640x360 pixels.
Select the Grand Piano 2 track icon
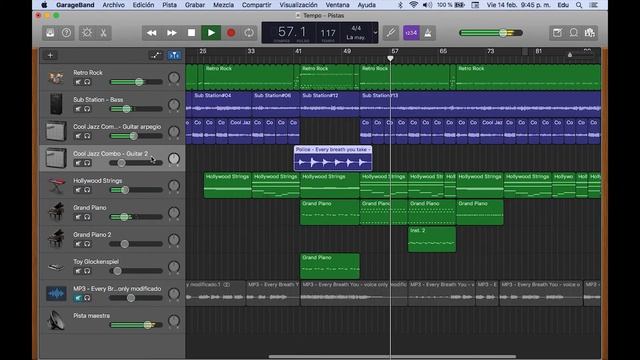click(x=56, y=239)
